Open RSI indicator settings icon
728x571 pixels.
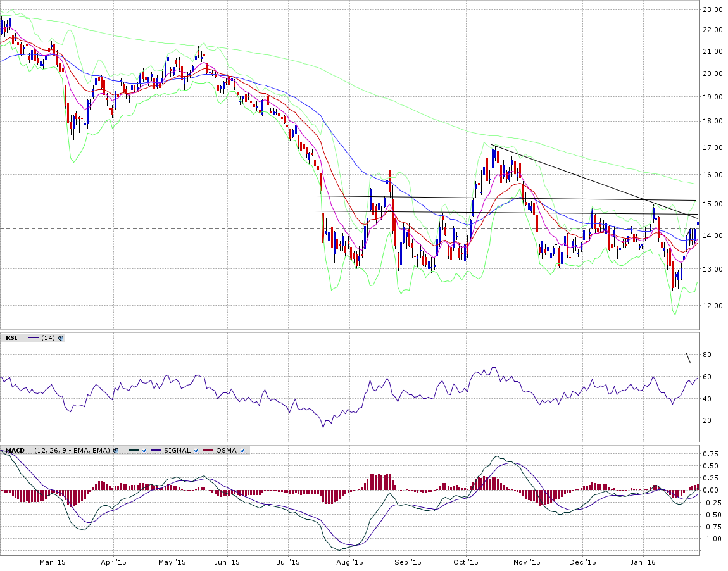(x=61, y=337)
